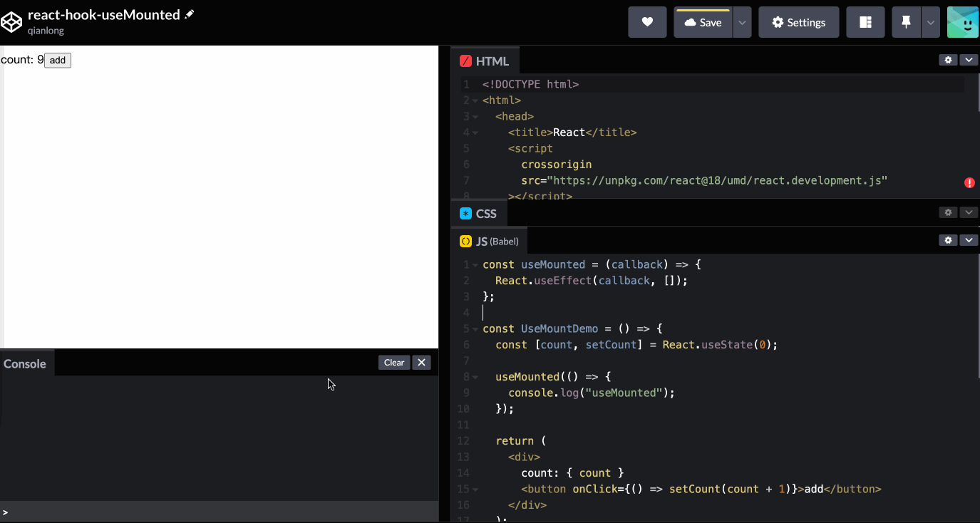The height and width of the screenshot is (523, 980).
Task: Fold the useMounted function at JS line 1
Action: (475, 265)
